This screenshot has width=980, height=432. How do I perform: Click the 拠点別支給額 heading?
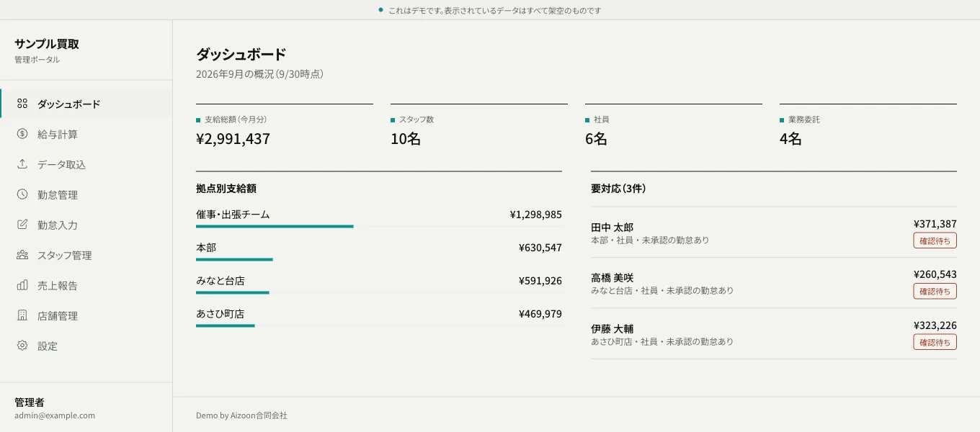coord(226,189)
